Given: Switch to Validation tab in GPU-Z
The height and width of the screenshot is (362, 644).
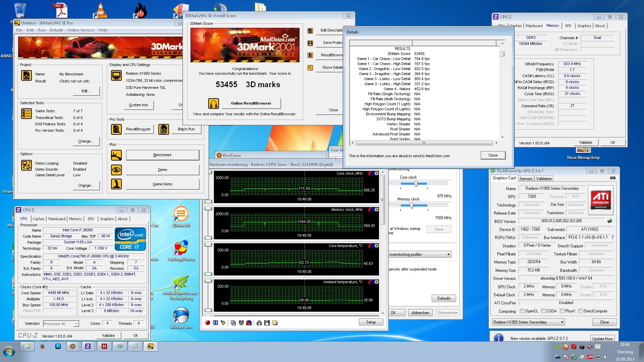Looking at the screenshot, I should [x=544, y=179].
